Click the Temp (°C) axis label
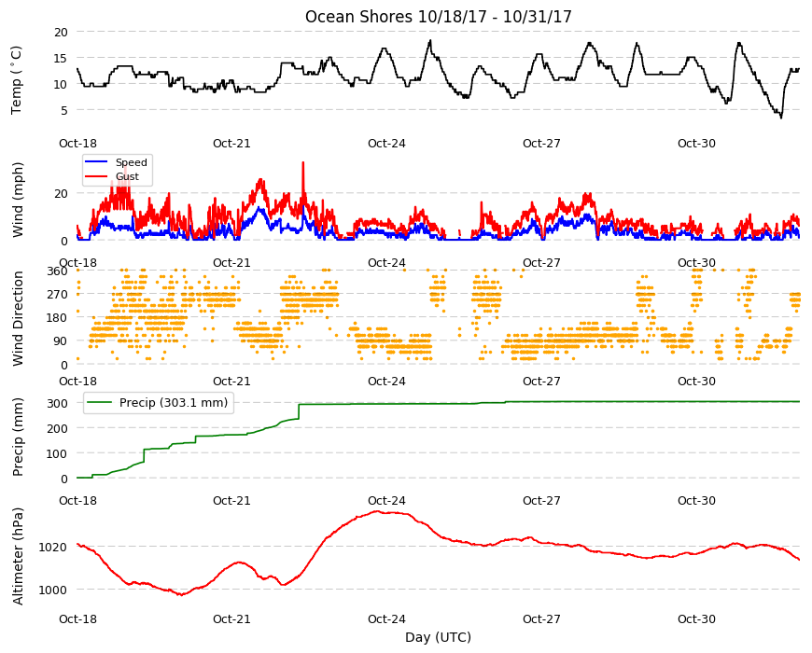Viewport: 812px width, 653px height. click(17, 80)
